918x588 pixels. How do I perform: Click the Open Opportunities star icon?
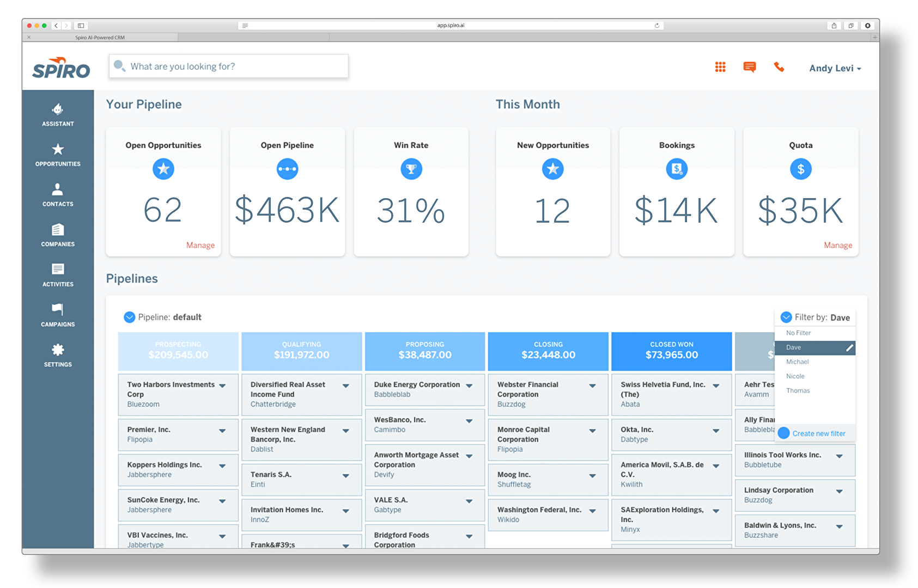pyautogui.click(x=163, y=169)
